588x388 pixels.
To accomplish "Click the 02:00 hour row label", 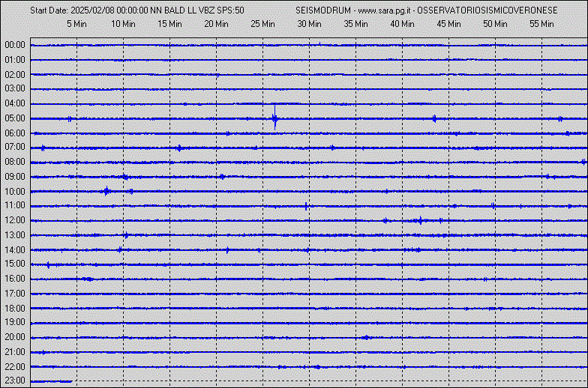I will [x=15, y=75].
